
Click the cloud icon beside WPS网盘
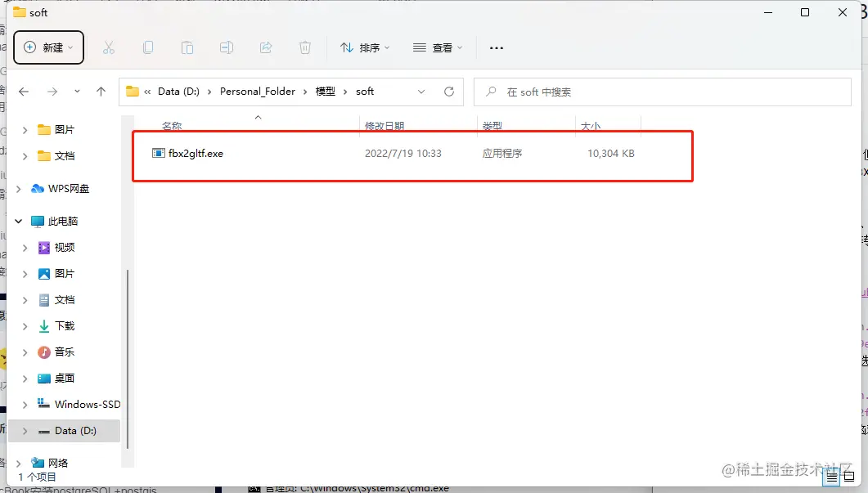pyautogui.click(x=37, y=189)
